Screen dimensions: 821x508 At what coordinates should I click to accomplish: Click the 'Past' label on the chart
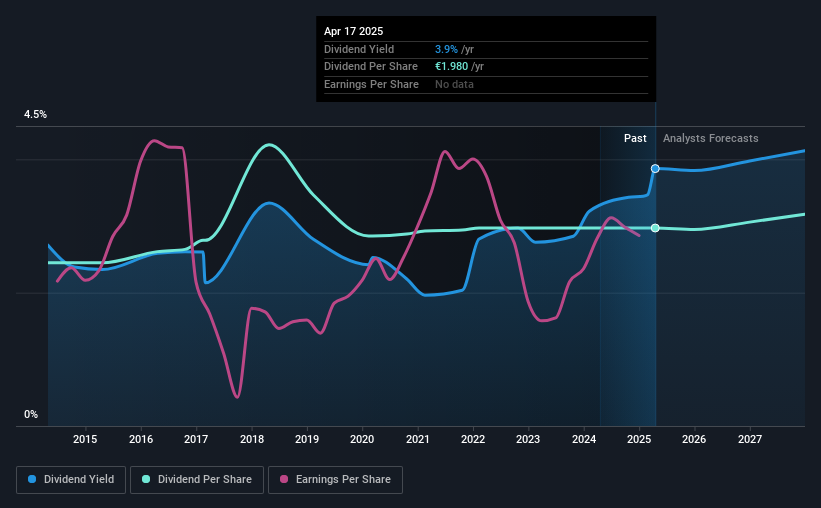click(635, 138)
